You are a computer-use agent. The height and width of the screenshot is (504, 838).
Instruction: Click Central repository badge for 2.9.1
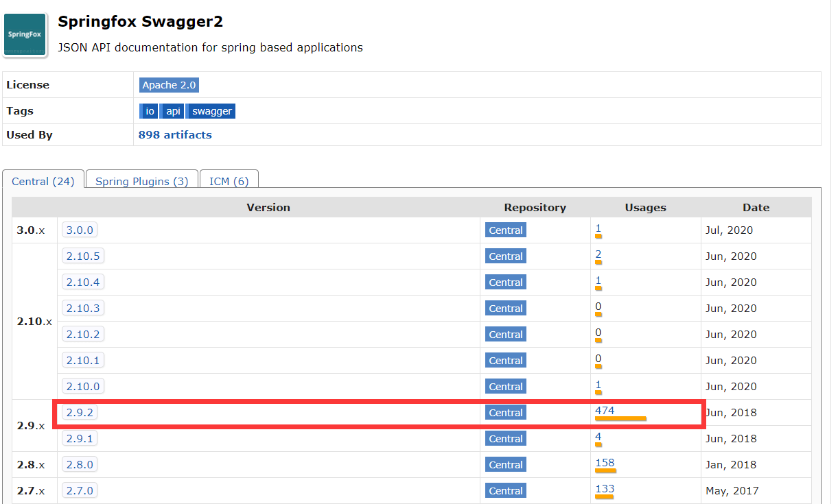tap(506, 439)
